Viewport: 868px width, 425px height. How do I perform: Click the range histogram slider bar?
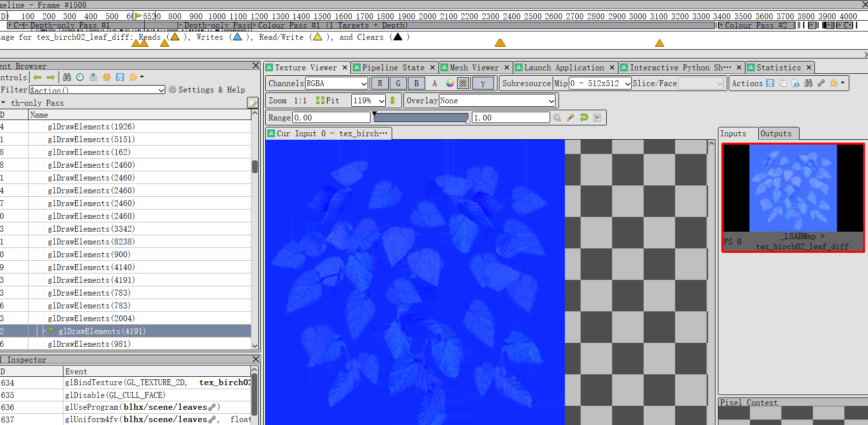(421, 118)
